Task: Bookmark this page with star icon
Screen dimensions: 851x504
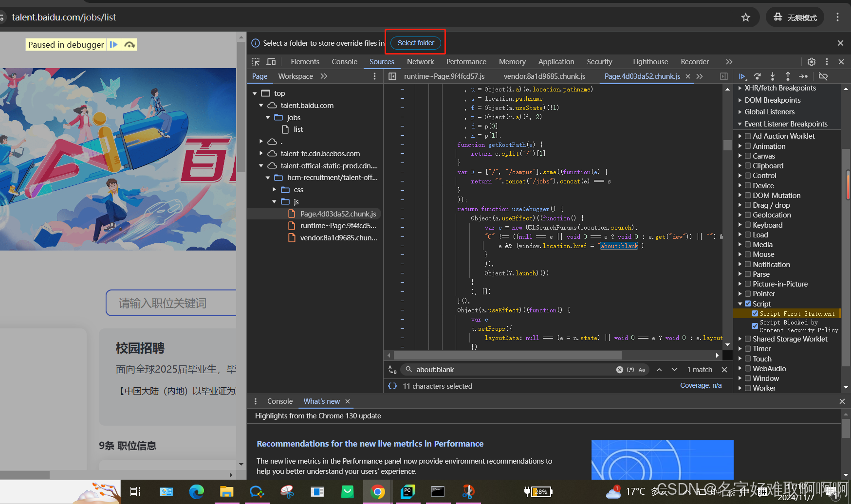Action: (x=745, y=18)
